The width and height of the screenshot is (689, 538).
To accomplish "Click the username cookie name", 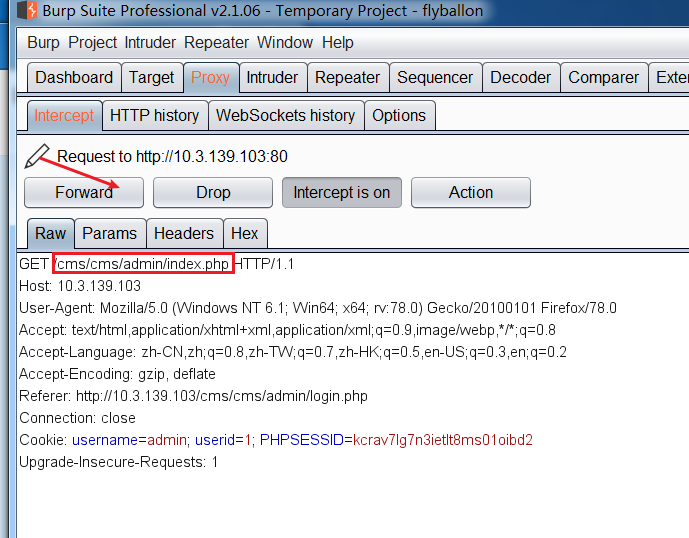I will click(x=105, y=440).
